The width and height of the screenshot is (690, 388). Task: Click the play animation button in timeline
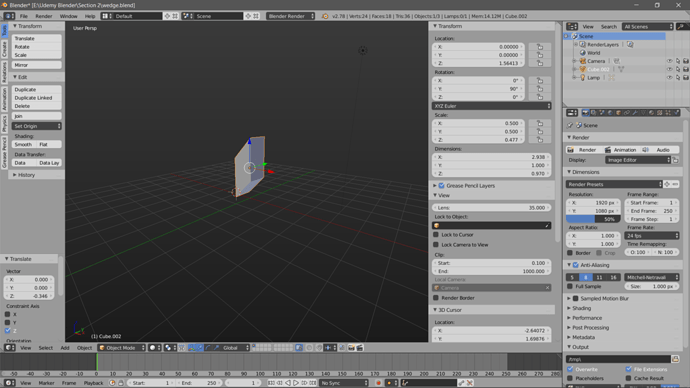click(296, 383)
